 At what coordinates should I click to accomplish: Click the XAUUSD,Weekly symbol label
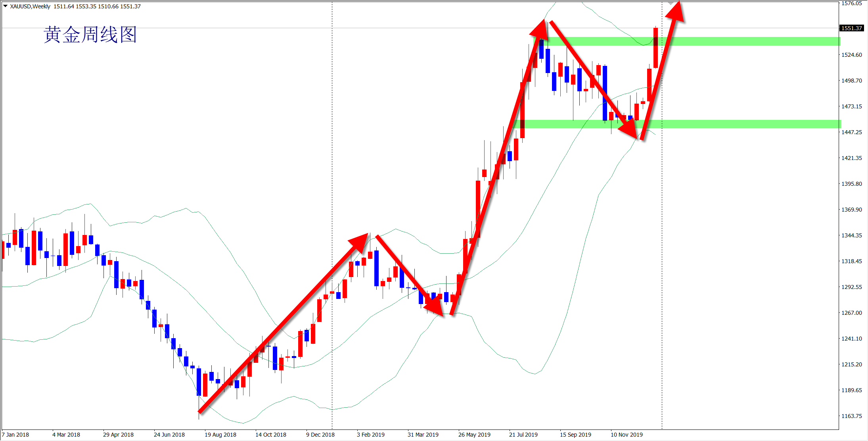[30, 6]
